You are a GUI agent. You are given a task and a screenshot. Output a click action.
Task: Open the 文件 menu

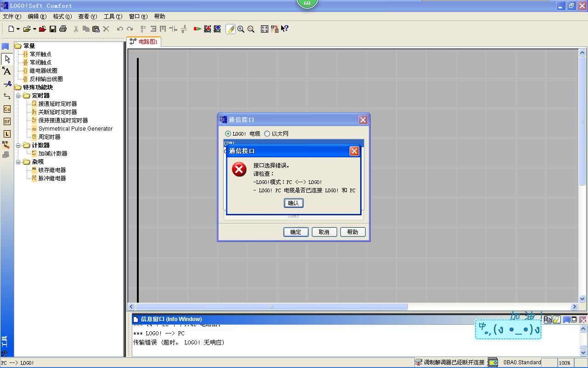pyautogui.click(x=12, y=16)
